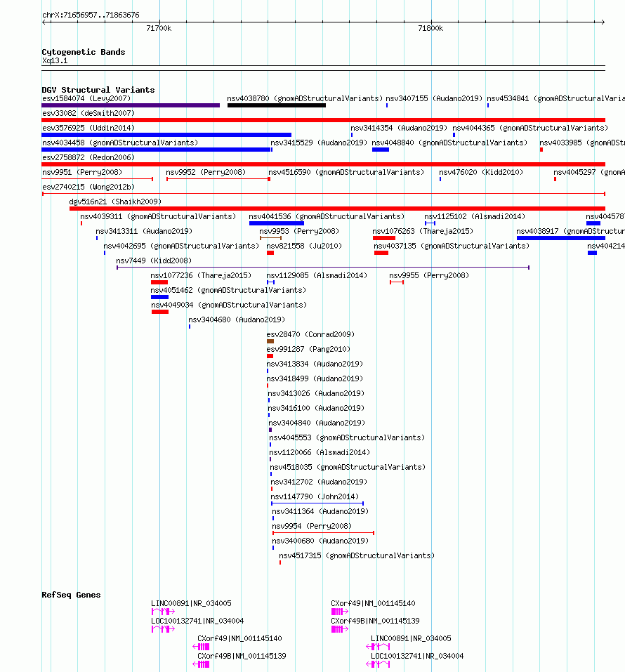
Task: Open variant esv2740215 (Wong2012b)
Action: pyautogui.click(x=88, y=187)
